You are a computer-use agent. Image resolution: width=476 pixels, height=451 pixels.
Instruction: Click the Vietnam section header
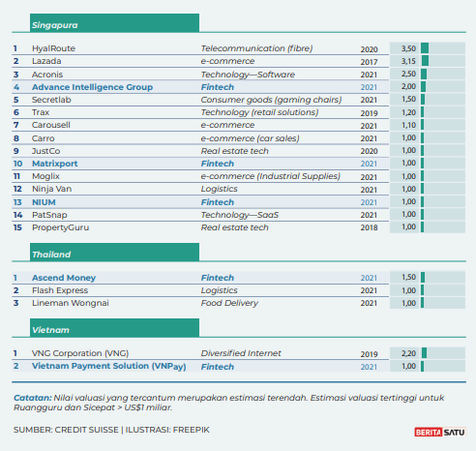[114, 328]
